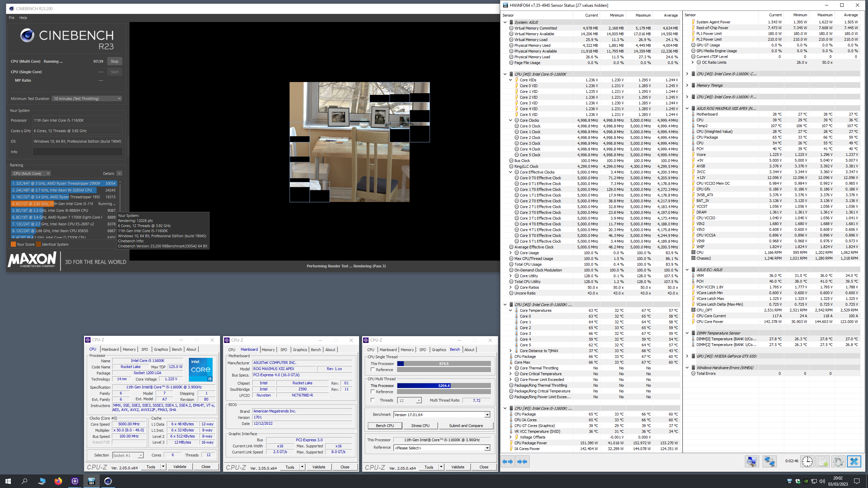Click the HWiNFO reset clock icon
Viewport: 868px width, 488px height.
coord(807,462)
